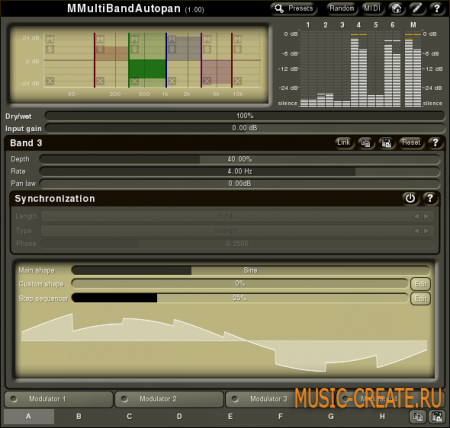Image resolution: width=450 pixels, height=428 pixels.
Task: Click Type next arrow
Action: click(x=426, y=231)
